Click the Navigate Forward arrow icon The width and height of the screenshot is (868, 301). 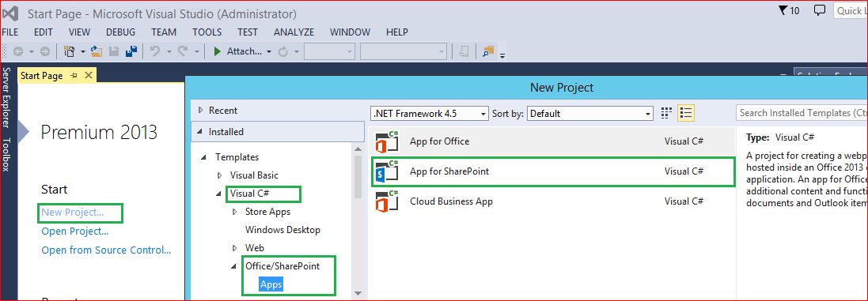45,51
